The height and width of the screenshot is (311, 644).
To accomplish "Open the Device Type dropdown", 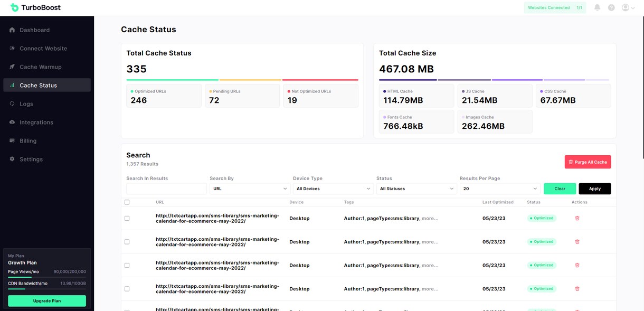I will click(x=333, y=189).
